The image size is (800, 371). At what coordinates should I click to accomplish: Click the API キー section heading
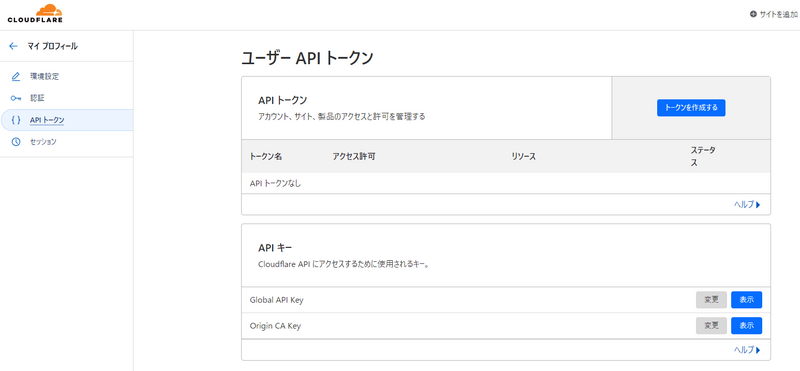pos(276,248)
